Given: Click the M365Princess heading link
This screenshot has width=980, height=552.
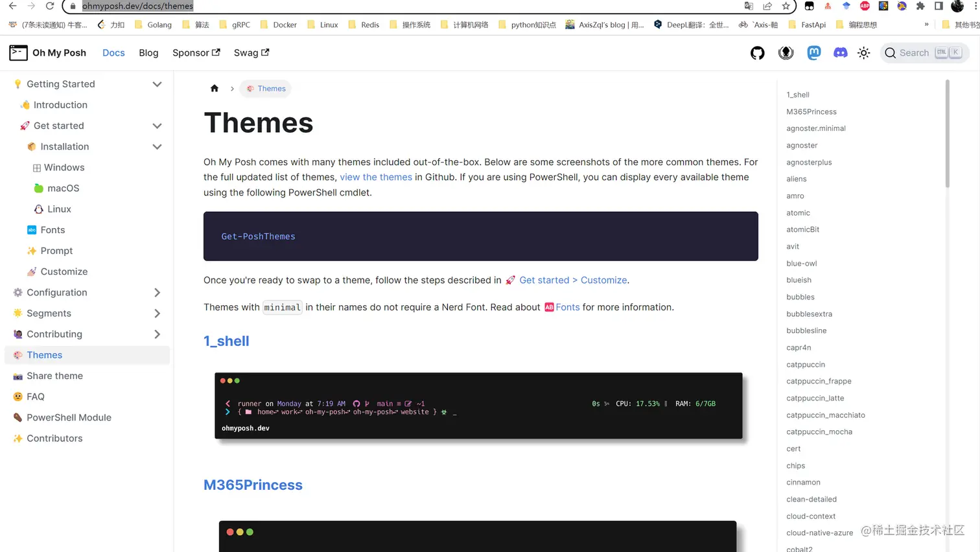Looking at the screenshot, I should 253,485.
